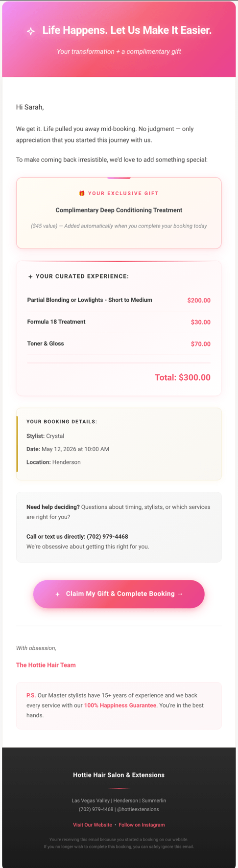
Task: Click the sparkle icon on the Claim button
Action: (57, 594)
